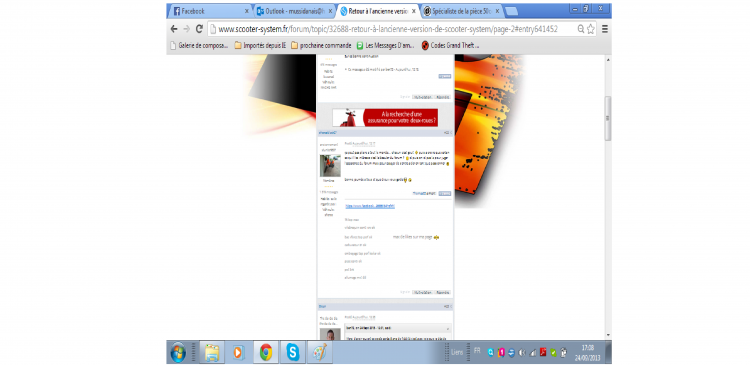Click the browser back arrow
The width and height of the screenshot is (750, 365).
click(x=174, y=29)
